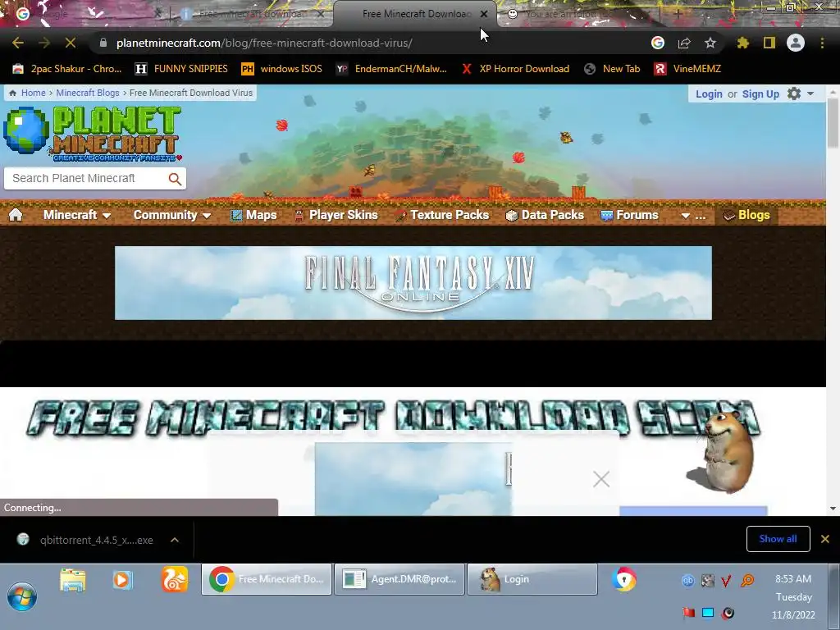
Task: Click the qBittorrent tray icon
Action: [x=688, y=581]
